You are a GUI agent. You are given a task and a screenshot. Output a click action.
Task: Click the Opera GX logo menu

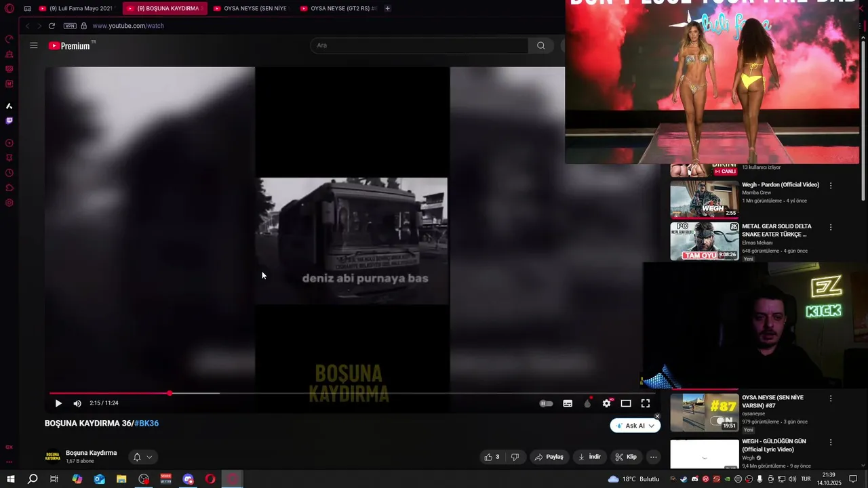(9, 9)
